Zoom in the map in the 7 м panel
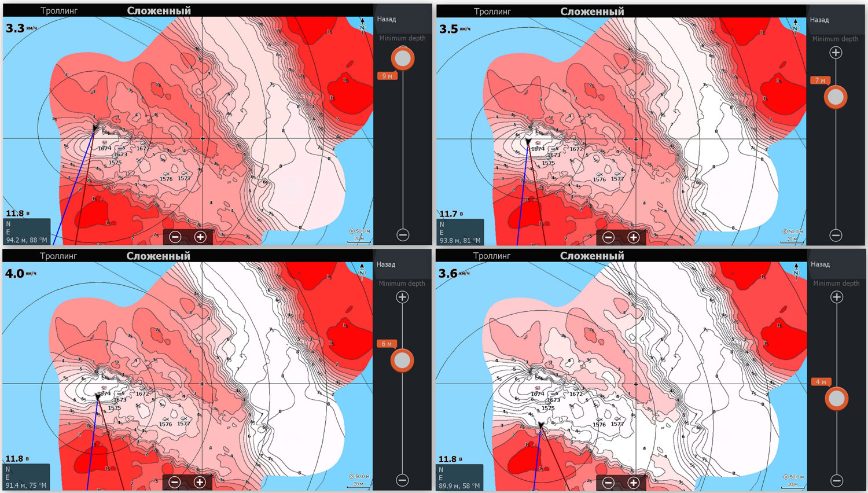The image size is (868, 493). [x=634, y=237]
